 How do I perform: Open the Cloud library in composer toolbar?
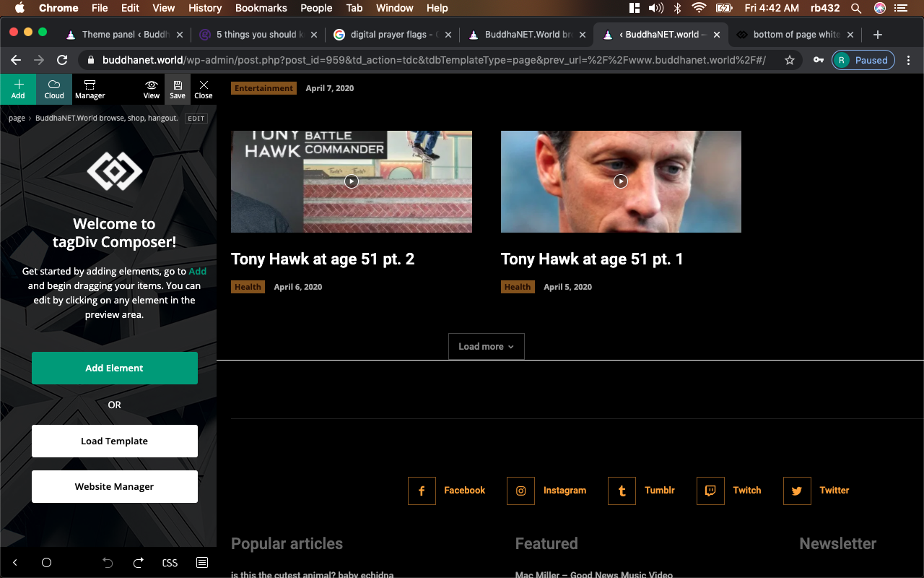[54, 89]
